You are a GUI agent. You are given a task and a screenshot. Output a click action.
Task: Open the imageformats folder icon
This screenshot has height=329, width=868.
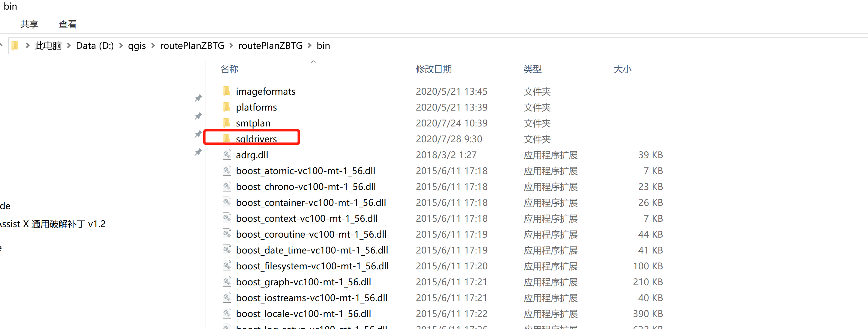point(227,91)
